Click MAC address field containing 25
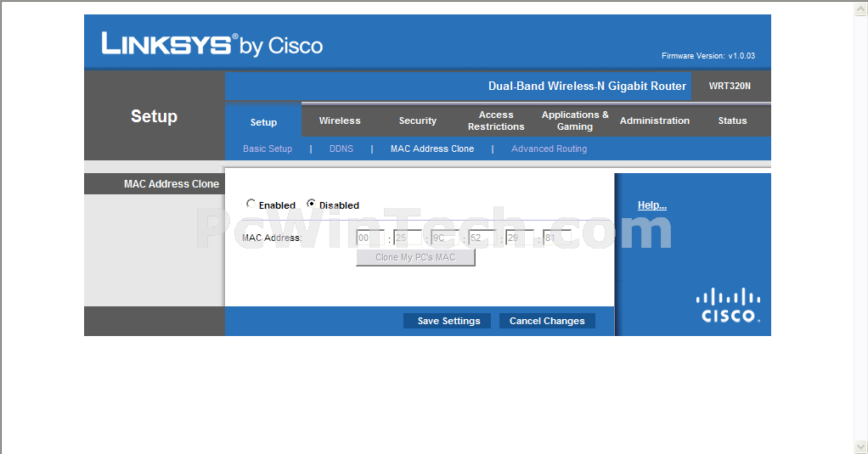This screenshot has height=454, width=868. pyautogui.click(x=408, y=238)
